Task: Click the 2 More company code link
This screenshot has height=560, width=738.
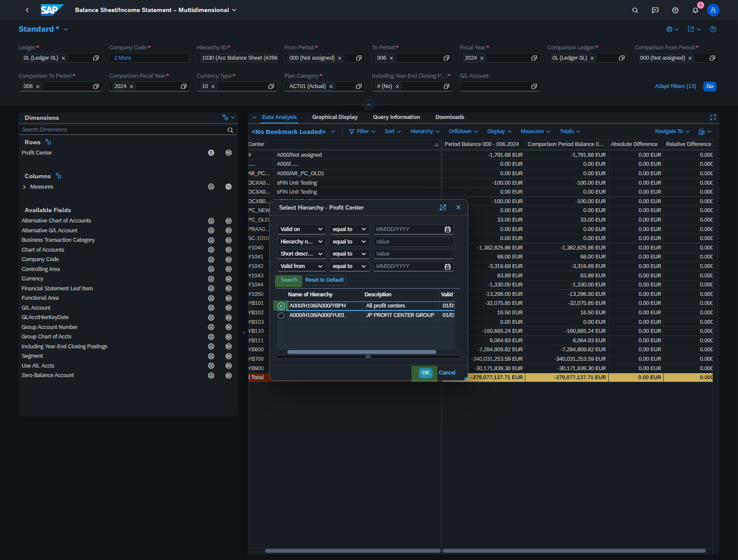Action: [122, 58]
